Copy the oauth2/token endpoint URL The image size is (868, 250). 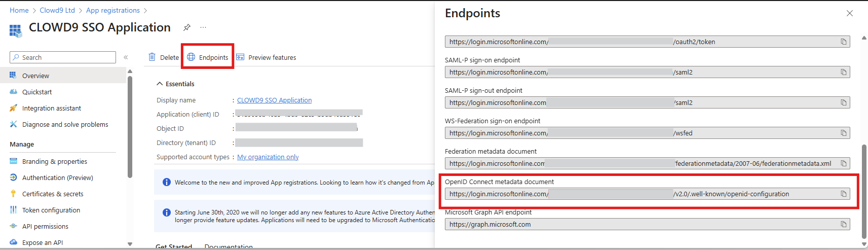click(844, 42)
